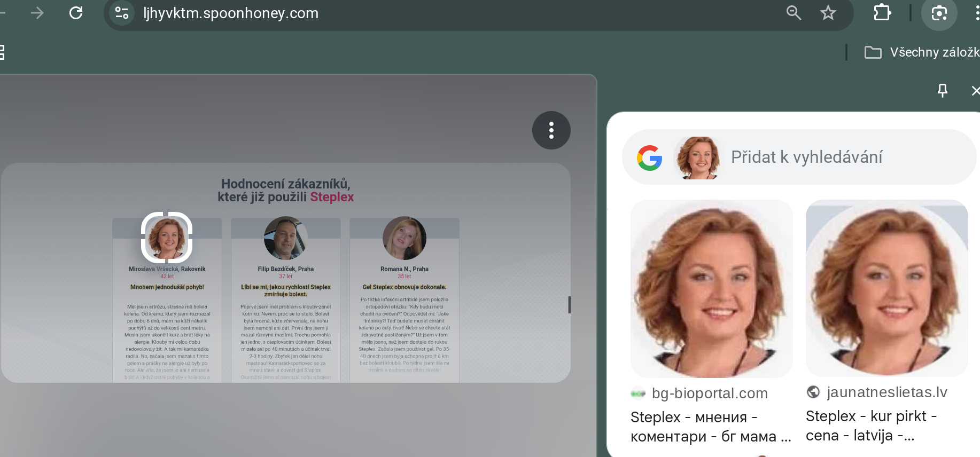Select Filip Bezdíček's profile photo

(286, 238)
